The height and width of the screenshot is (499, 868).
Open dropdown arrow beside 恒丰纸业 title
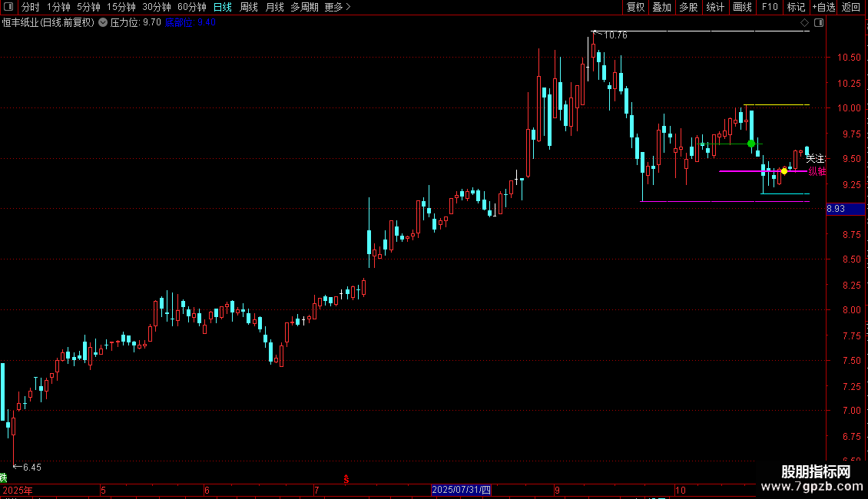[103, 23]
